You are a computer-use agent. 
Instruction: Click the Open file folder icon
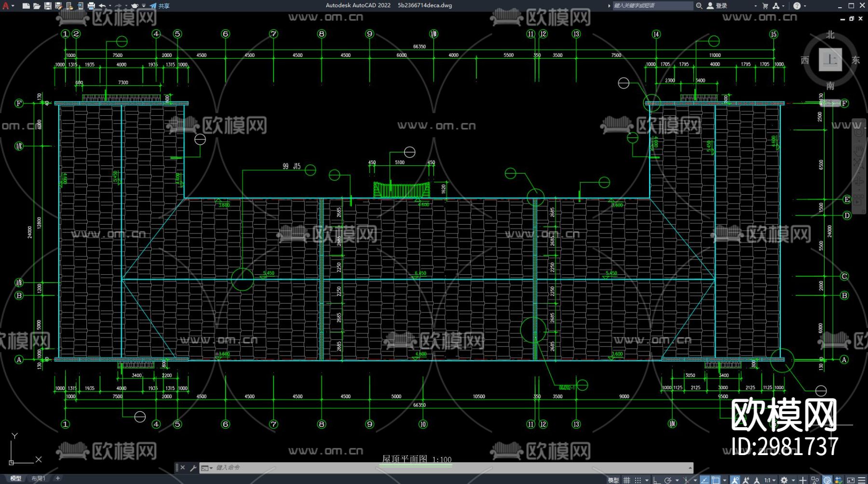(x=37, y=6)
